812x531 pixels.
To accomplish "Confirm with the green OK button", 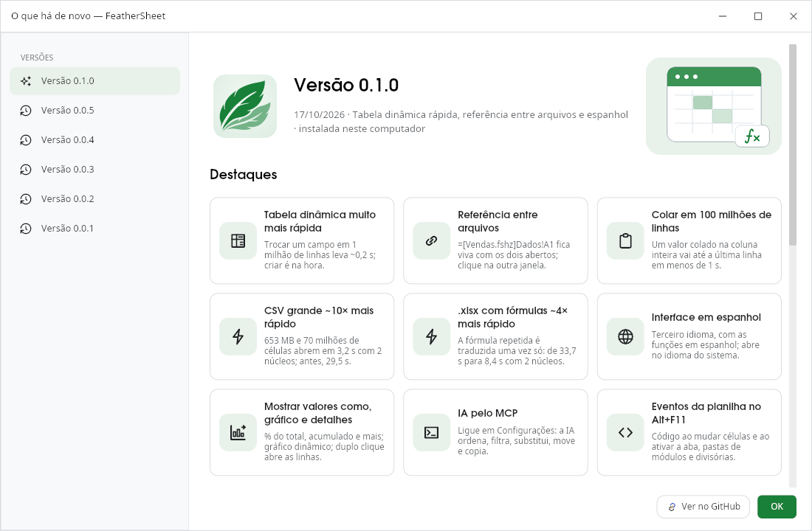I will tap(777, 507).
